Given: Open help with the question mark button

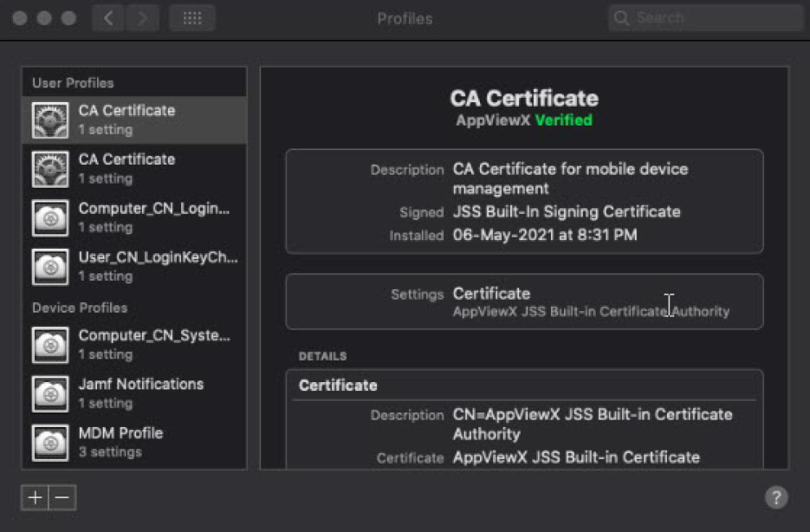Looking at the screenshot, I should coord(776,497).
